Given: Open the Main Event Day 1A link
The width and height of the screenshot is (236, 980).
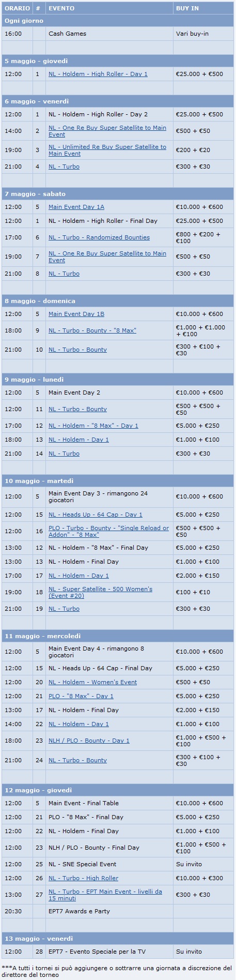Looking at the screenshot, I should tap(76, 207).
